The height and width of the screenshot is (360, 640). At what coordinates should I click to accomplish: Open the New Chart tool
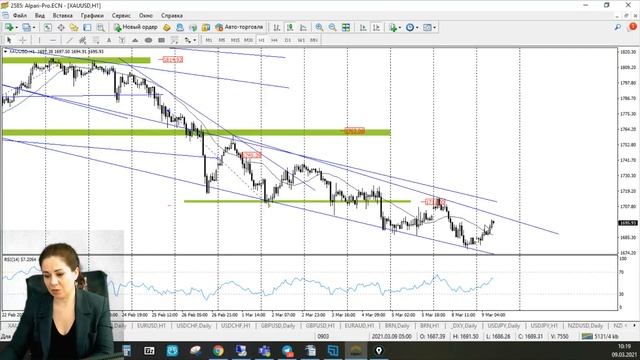coord(9,27)
